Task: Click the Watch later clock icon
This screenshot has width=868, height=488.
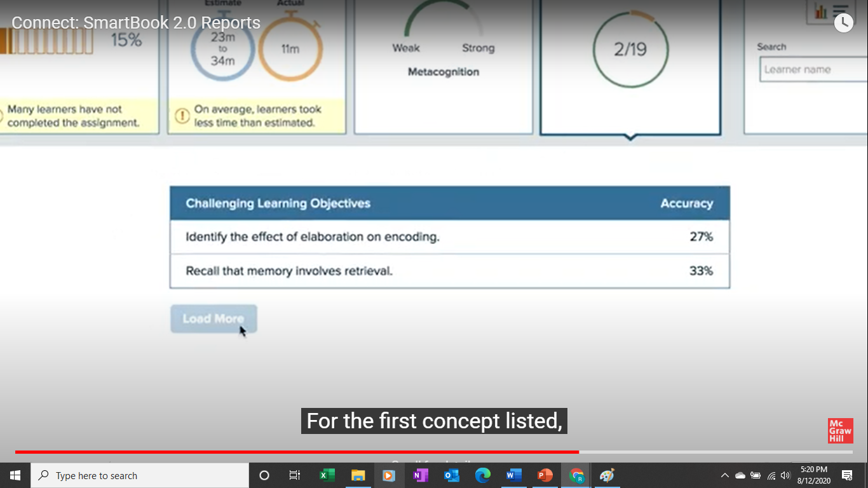Action: point(843,23)
